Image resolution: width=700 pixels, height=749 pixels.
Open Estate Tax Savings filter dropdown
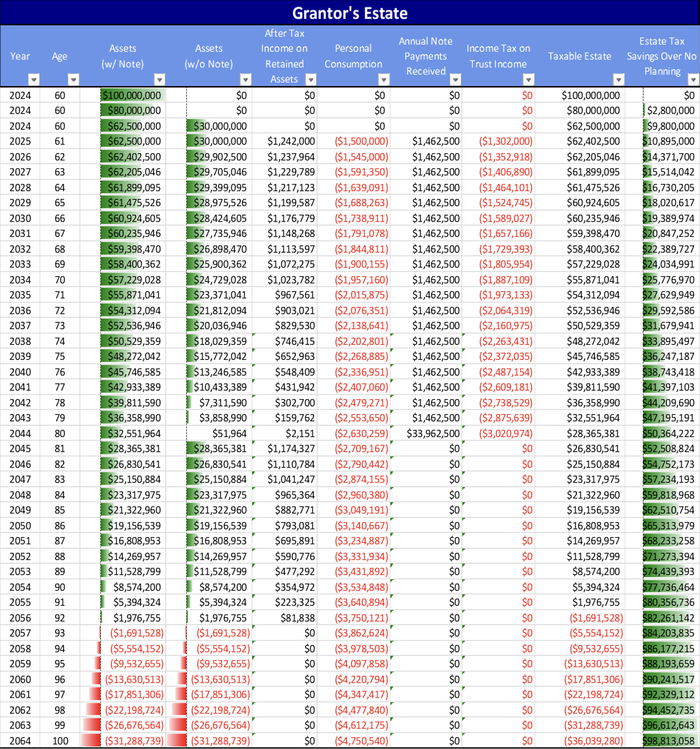pos(693,80)
